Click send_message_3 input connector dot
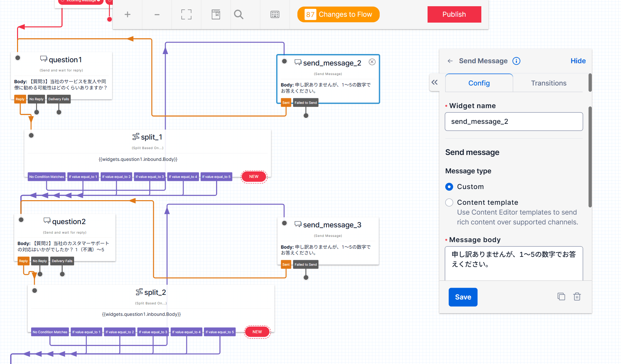Viewport: 621px width, 364px height. point(285,223)
